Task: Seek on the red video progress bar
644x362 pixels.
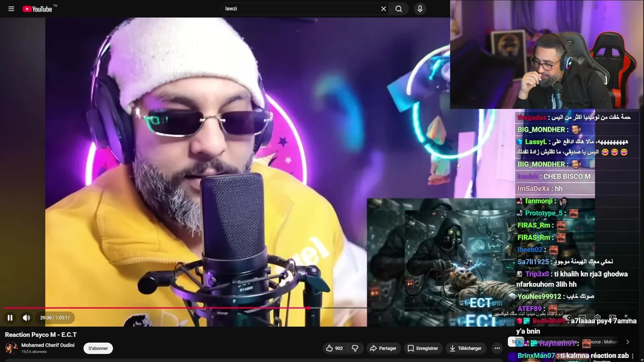Action: coord(156,308)
